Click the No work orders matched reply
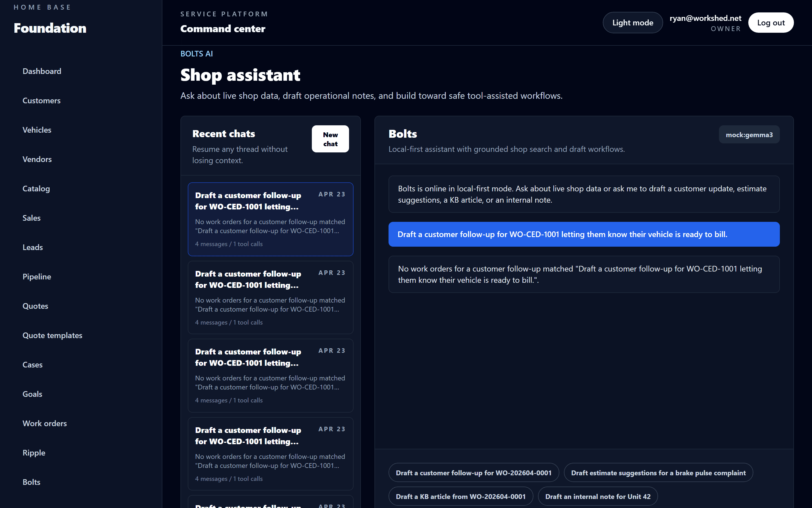812x508 pixels. click(x=584, y=274)
